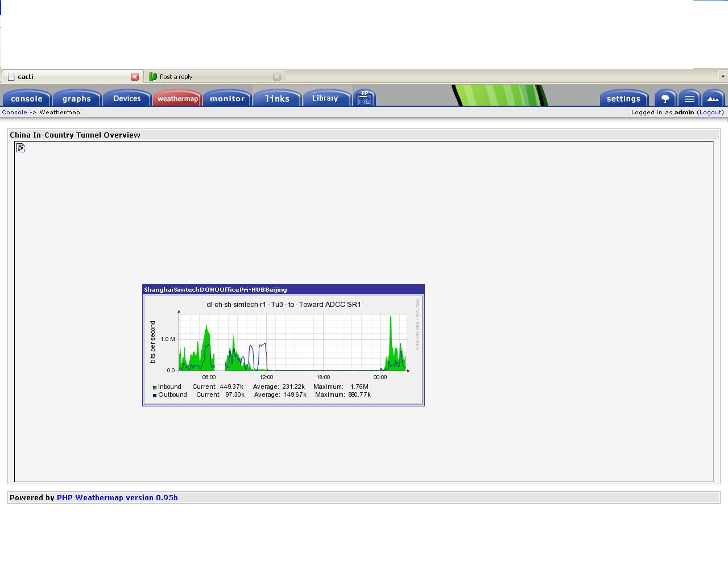Select the cacti browser tab

tap(72, 77)
